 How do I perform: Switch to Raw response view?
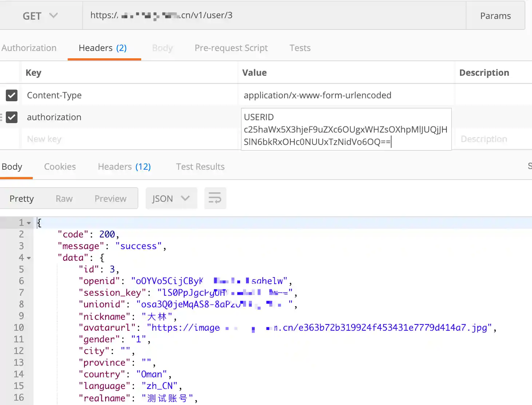click(x=64, y=198)
